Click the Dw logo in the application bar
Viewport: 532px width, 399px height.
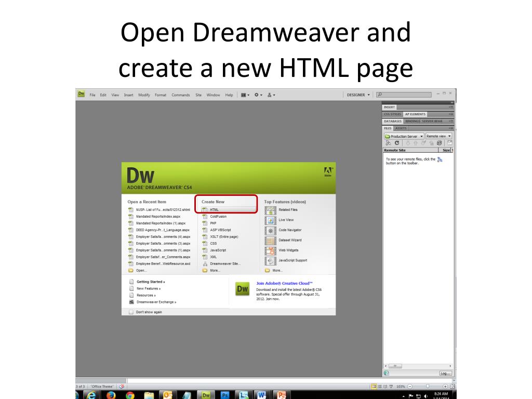pos(81,94)
